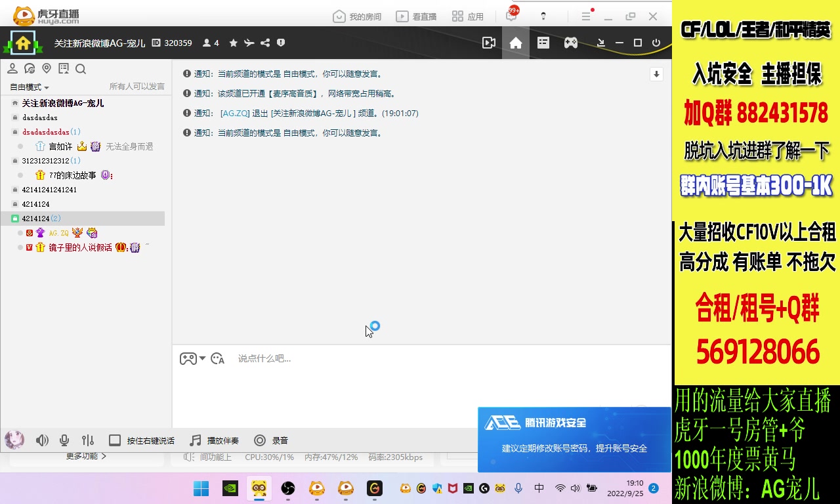Image resolution: width=840 pixels, height=504 pixels.
Task: Search channel members with magnifier icon
Action: 81,69
